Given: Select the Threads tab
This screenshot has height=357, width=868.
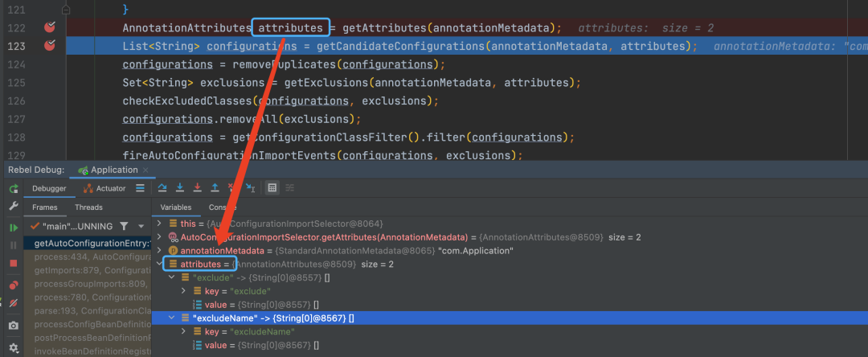Looking at the screenshot, I should pos(88,207).
